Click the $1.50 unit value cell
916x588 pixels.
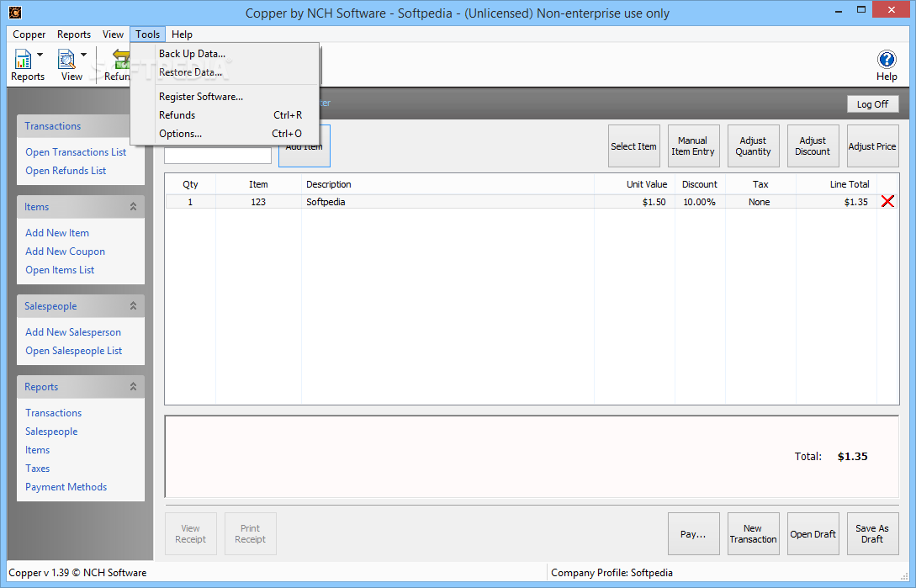tap(634, 202)
